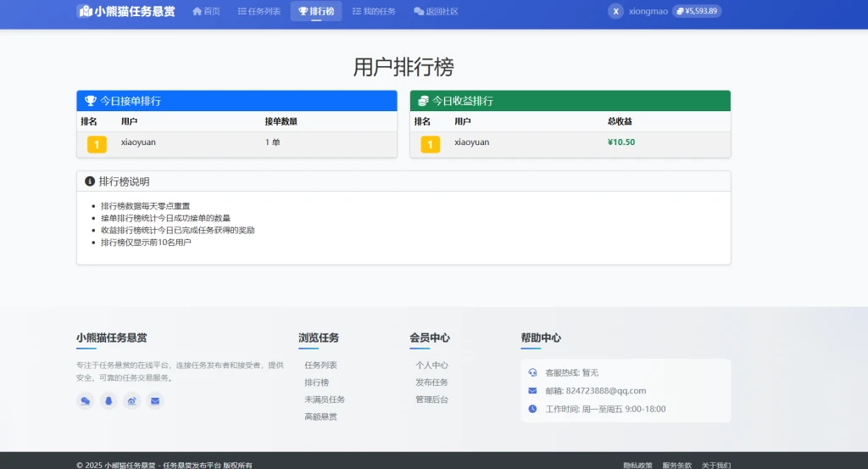Viewport: 868px width, 469px height.
Task: Click the envelope icon under footer description
Action: tap(154, 401)
